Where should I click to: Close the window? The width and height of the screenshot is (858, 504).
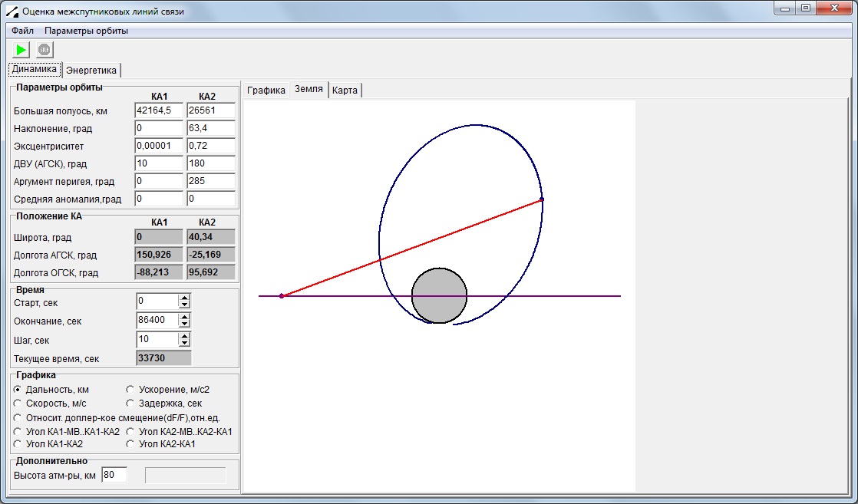[x=835, y=8]
